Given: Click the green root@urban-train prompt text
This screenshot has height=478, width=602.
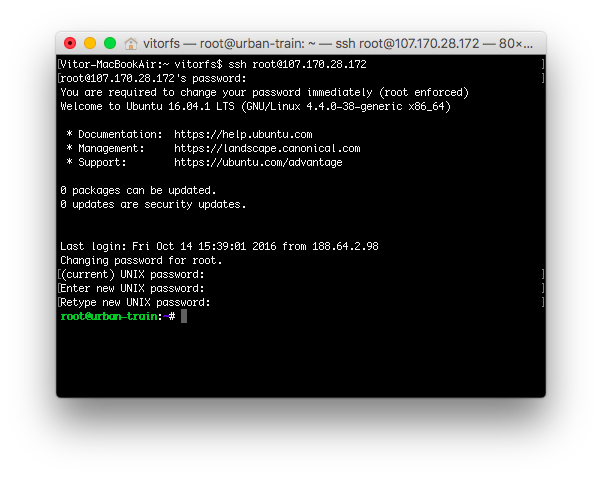Looking at the screenshot, I should [x=109, y=316].
